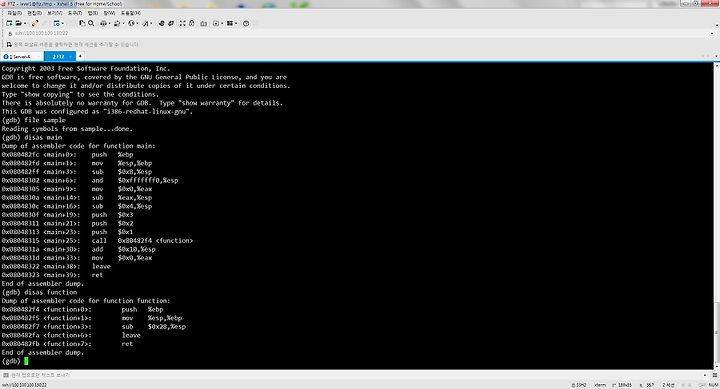Expand the Print icon dropdown arrow

coord(109,23)
